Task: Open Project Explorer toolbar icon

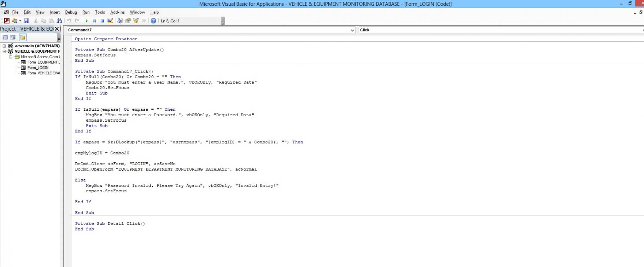Action: click(x=120, y=21)
